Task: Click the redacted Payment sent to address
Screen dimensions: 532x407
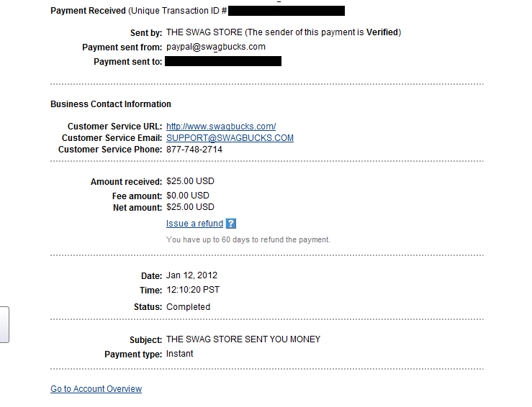Action: pyautogui.click(x=222, y=62)
